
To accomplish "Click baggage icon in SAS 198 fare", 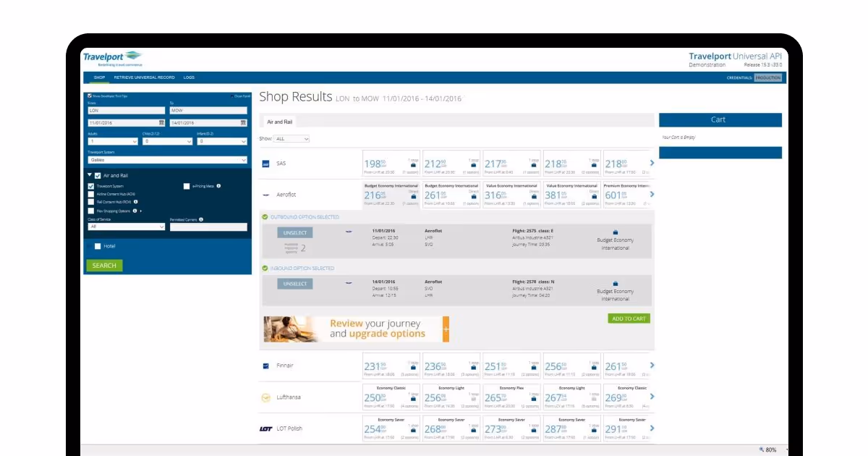I will coord(413,166).
